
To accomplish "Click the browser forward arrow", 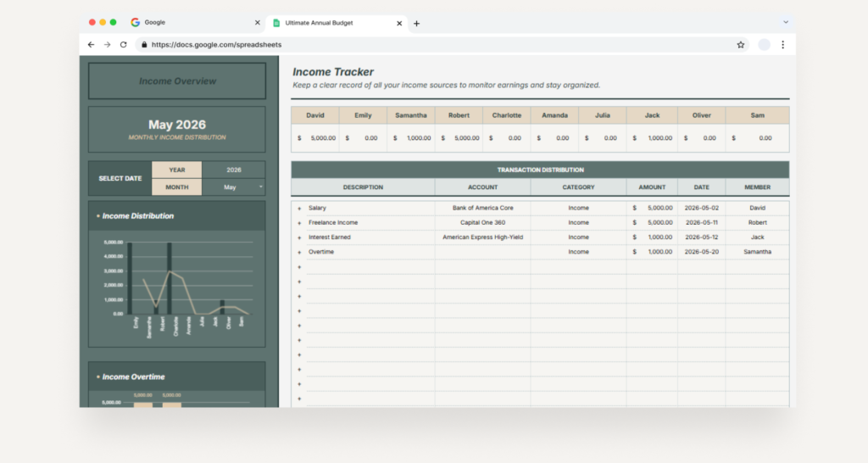I will click(108, 45).
